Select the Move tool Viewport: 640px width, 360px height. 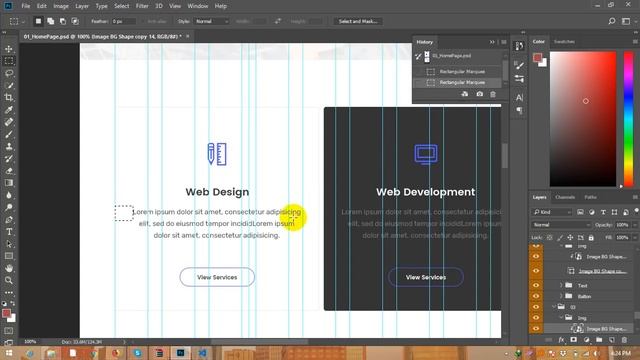(9, 49)
